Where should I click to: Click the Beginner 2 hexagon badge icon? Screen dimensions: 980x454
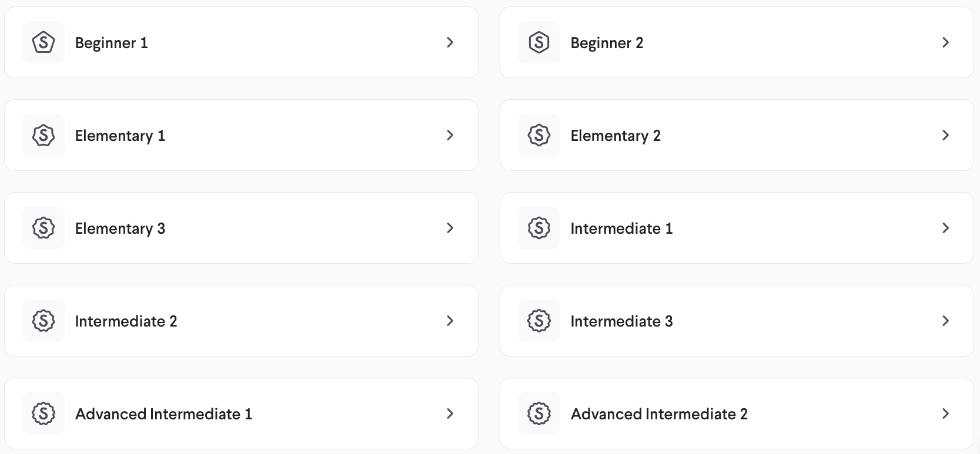(539, 42)
